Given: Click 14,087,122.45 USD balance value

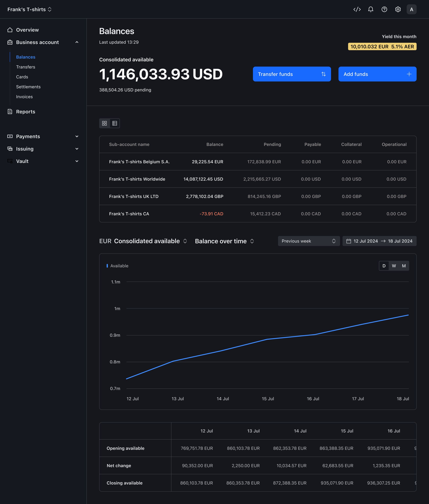Looking at the screenshot, I should click(203, 179).
